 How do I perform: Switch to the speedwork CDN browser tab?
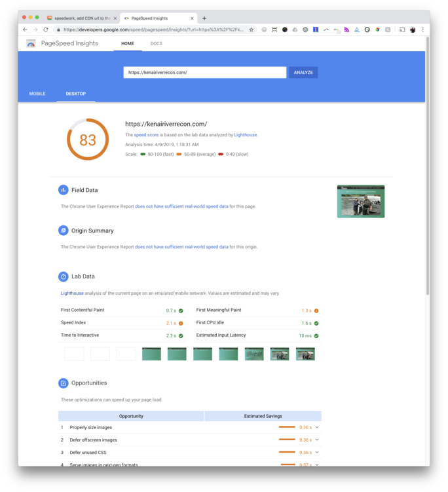[82, 18]
